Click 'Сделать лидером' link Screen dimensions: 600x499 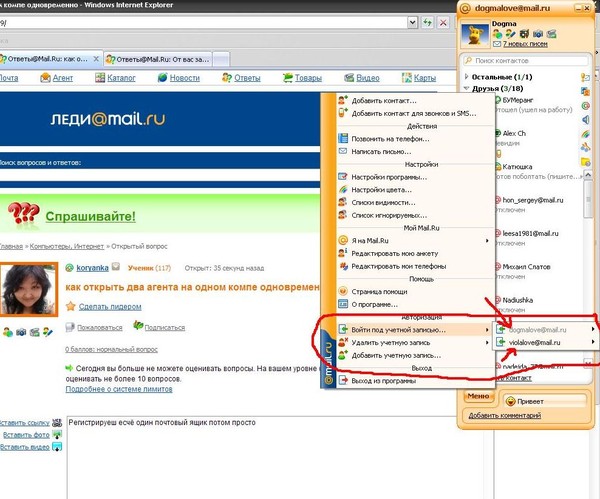110,307
